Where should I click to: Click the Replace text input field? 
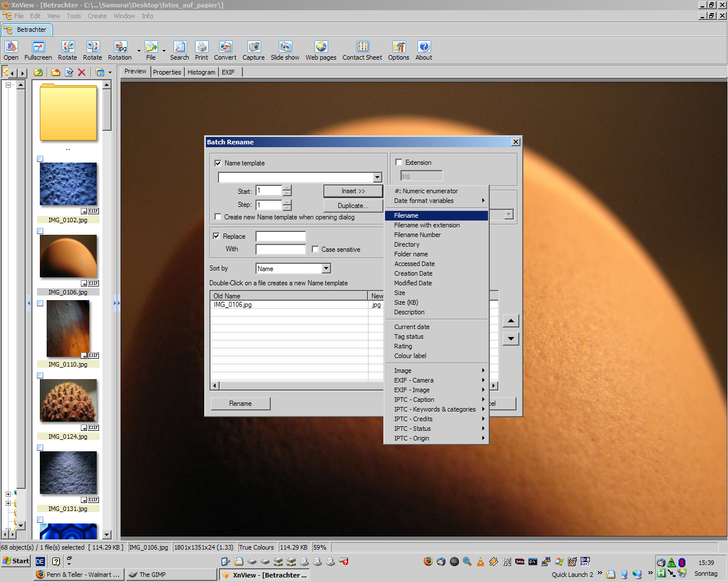click(281, 236)
